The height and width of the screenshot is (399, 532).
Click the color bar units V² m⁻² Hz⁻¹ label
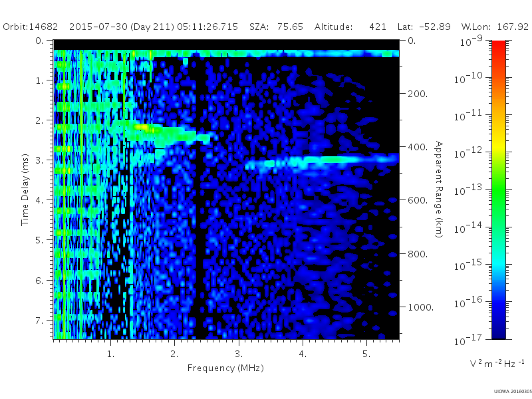(x=497, y=363)
